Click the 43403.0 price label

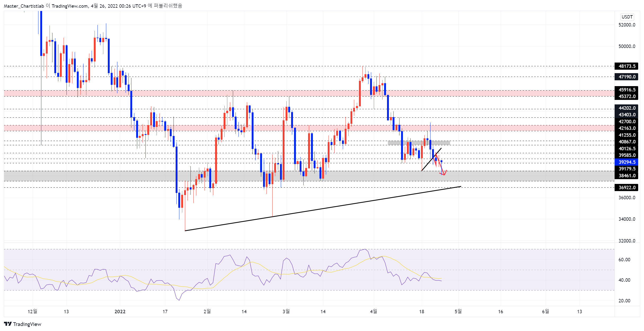[627, 115]
